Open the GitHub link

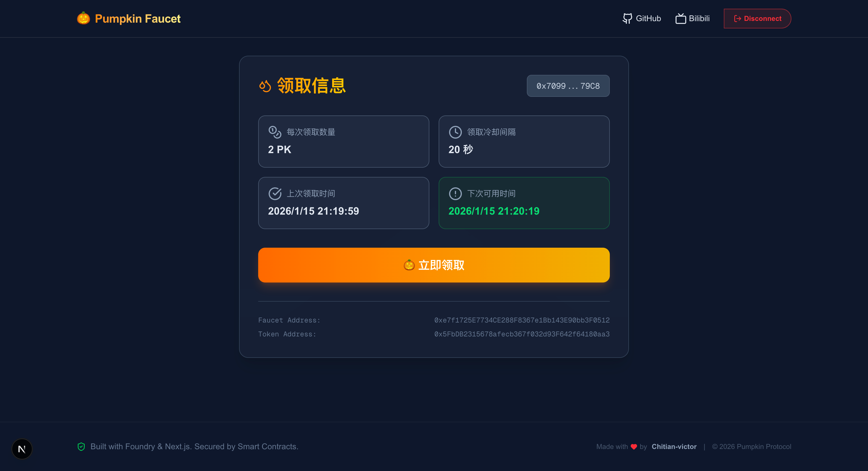(648, 18)
